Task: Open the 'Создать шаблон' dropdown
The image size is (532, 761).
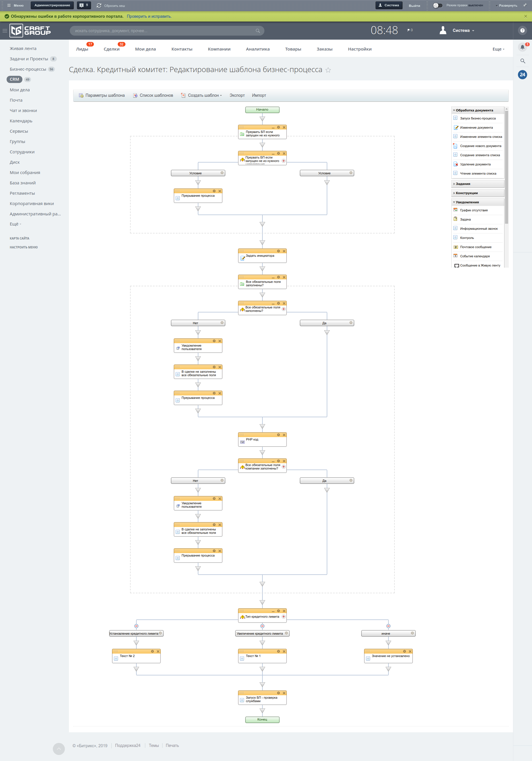Action: coord(204,95)
